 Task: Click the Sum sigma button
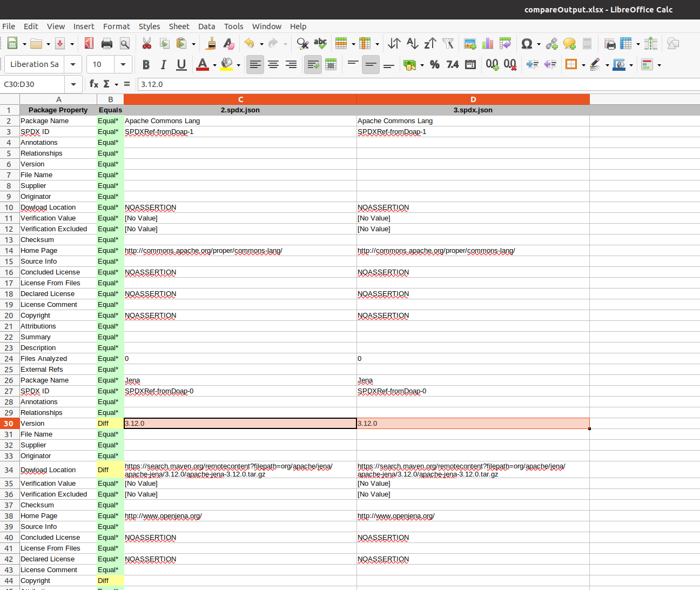pos(107,84)
